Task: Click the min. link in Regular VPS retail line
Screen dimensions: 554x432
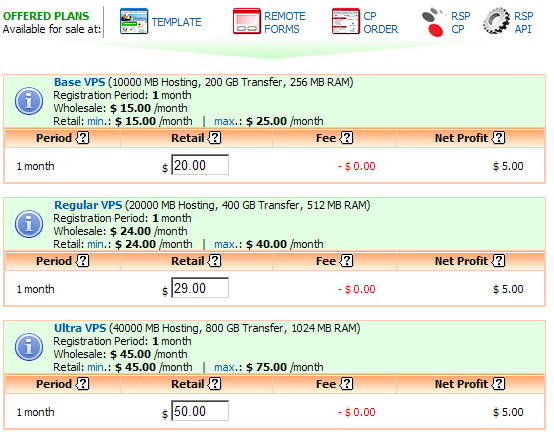Action: click(x=96, y=244)
